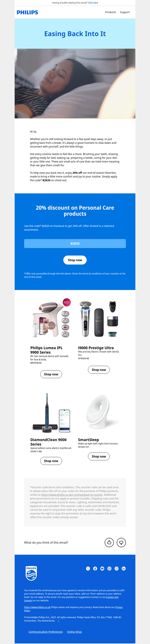Shop now for Philips Lumea IPL 9900
Viewport: 150px width, 644px height.
tap(51, 374)
